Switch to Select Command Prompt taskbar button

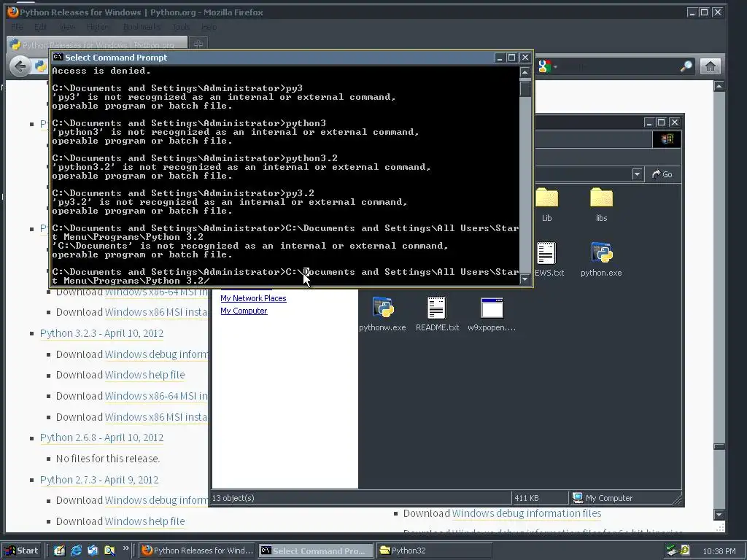click(x=316, y=551)
